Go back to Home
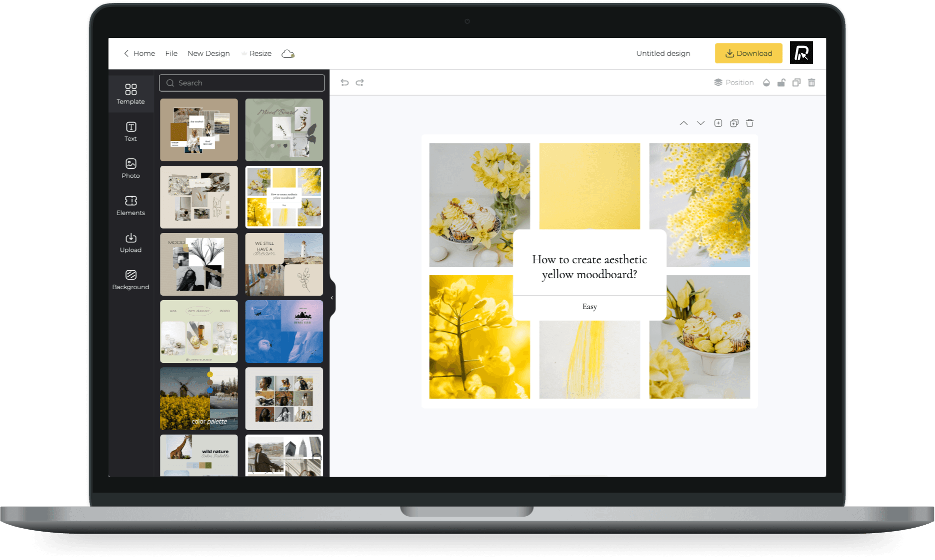 pyautogui.click(x=139, y=53)
